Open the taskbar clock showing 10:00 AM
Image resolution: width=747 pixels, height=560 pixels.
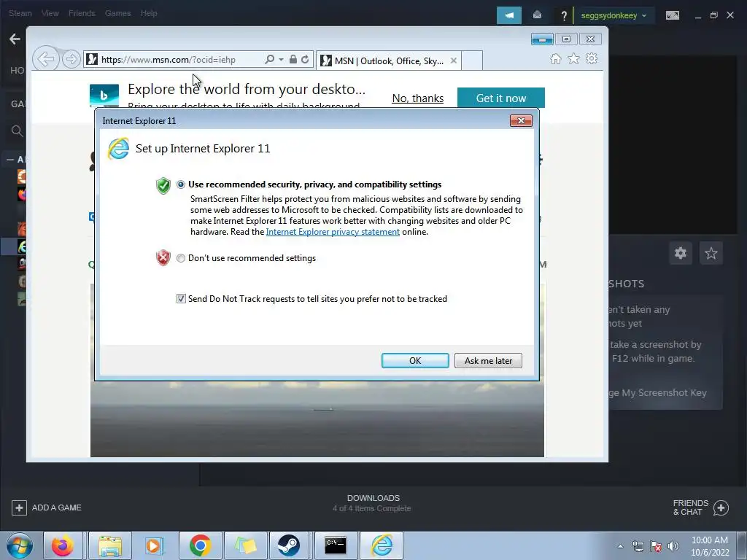tap(710, 546)
